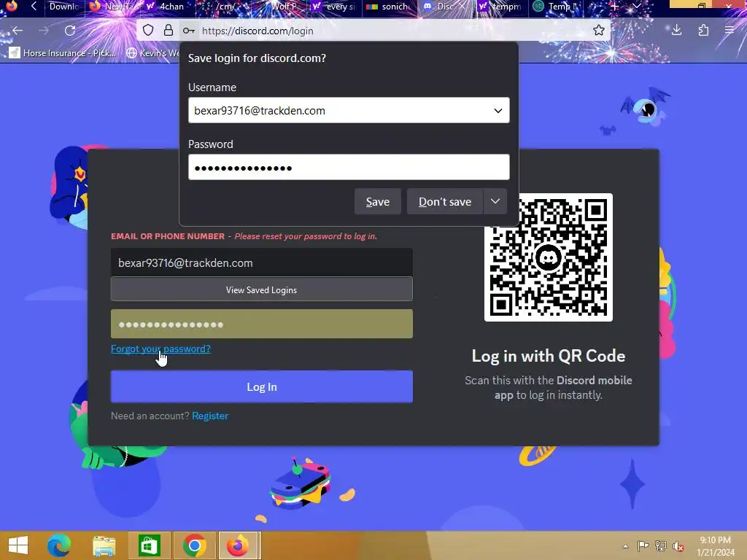This screenshot has width=747, height=560.
Task: Expand the saved Username dropdown
Action: [498, 111]
